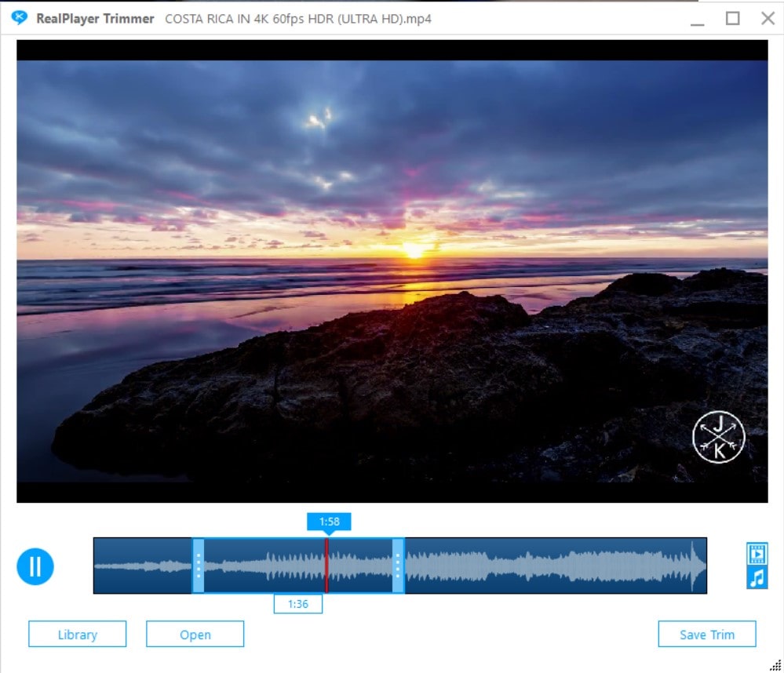Click the JK watermark logo in video

pyautogui.click(x=718, y=438)
